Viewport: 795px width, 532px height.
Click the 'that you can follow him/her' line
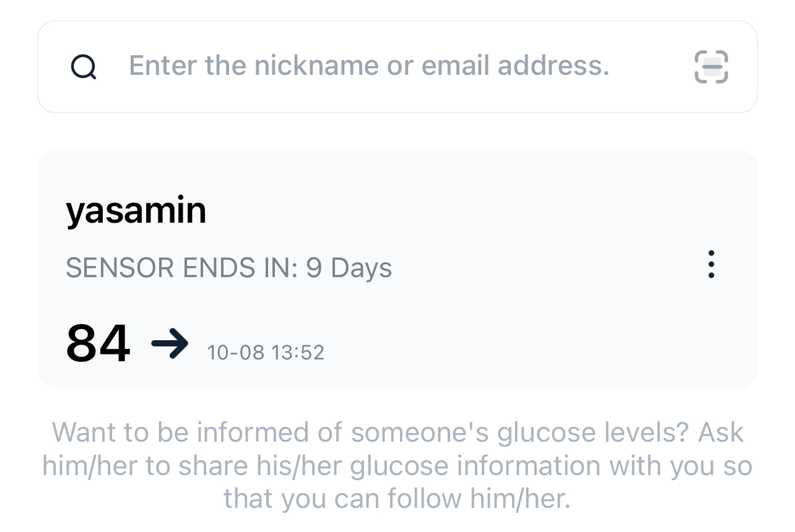(x=397, y=499)
